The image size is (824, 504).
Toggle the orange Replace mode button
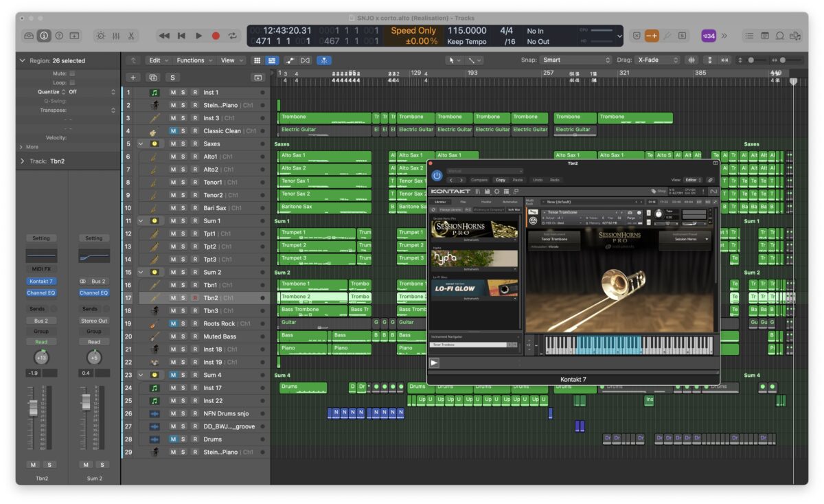tap(652, 36)
